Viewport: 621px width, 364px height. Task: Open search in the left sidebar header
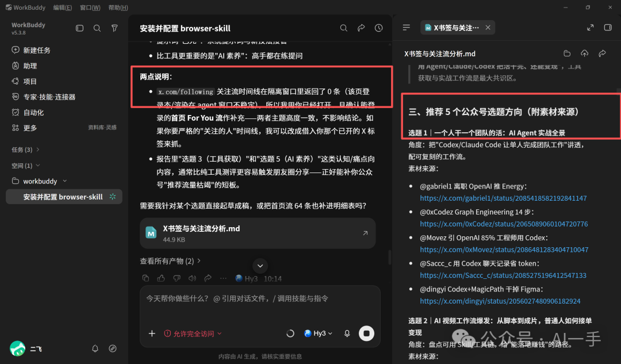pyautogui.click(x=97, y=28)
